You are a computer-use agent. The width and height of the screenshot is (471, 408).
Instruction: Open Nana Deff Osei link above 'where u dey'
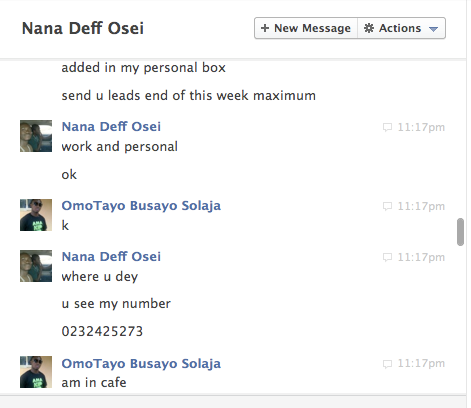pos(111,257)
